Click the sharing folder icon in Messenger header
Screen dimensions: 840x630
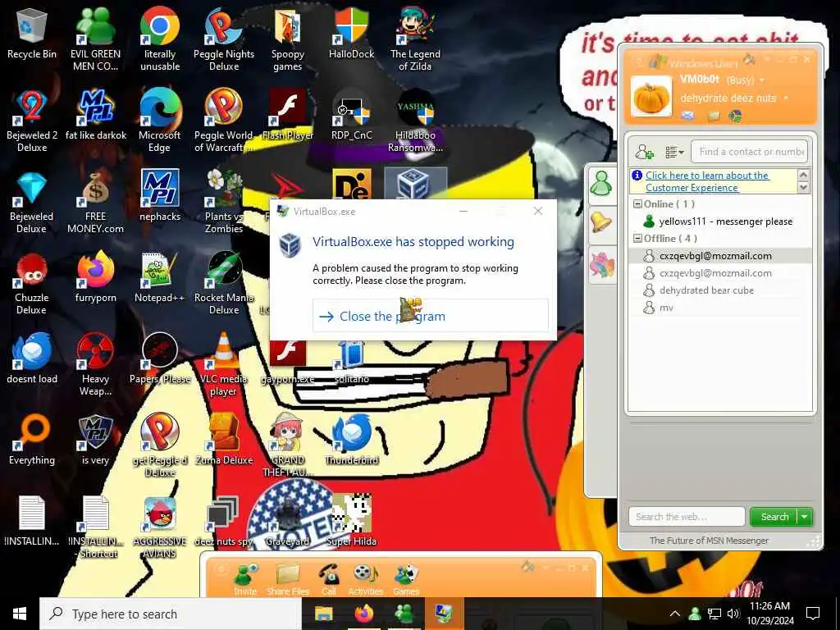tap(714, 116)
